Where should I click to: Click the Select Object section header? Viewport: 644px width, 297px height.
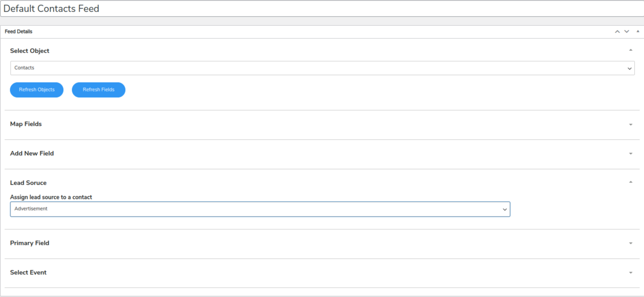click(x=29, y=50)
